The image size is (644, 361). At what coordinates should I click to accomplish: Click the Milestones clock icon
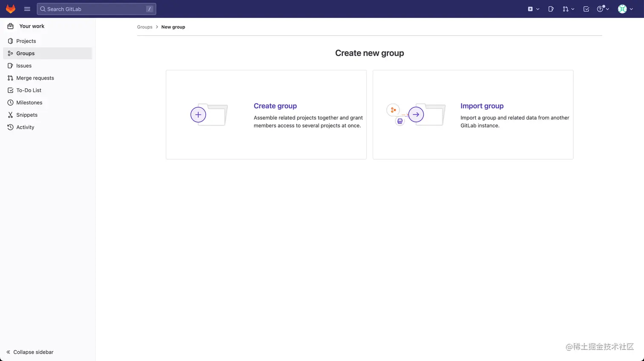pyautogui.click(x=10, y=103)
